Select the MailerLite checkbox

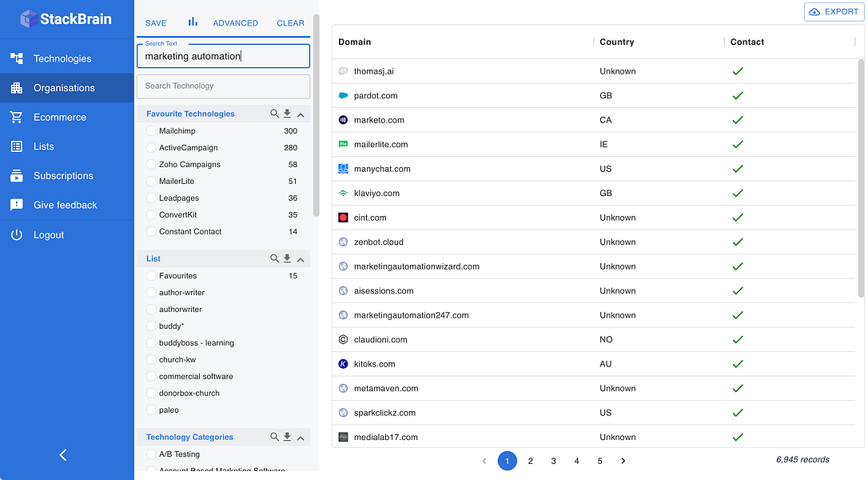(x=150, y=182)
